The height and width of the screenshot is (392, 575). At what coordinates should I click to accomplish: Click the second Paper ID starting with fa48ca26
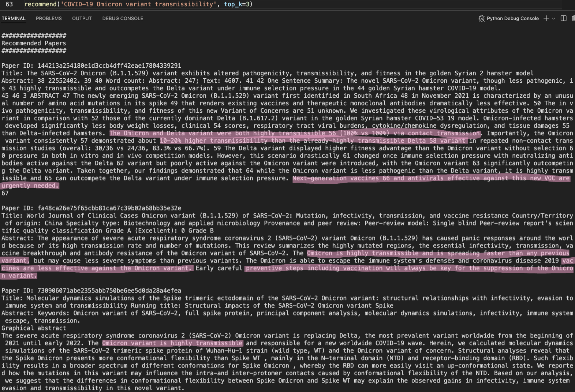[109, 208]
